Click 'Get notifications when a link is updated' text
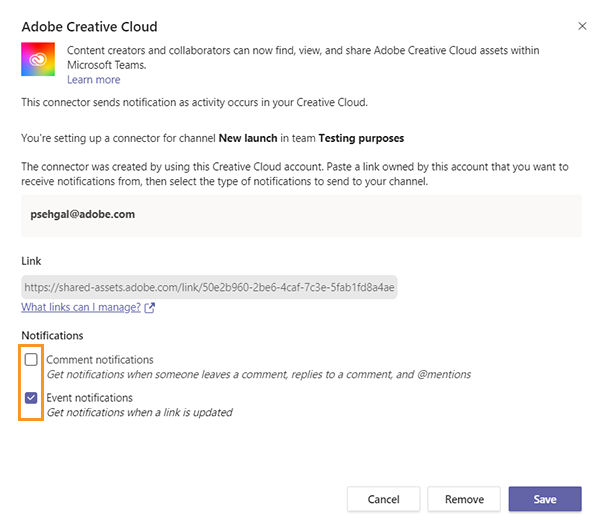The image size is (600, 523). [x=140, y=412]
